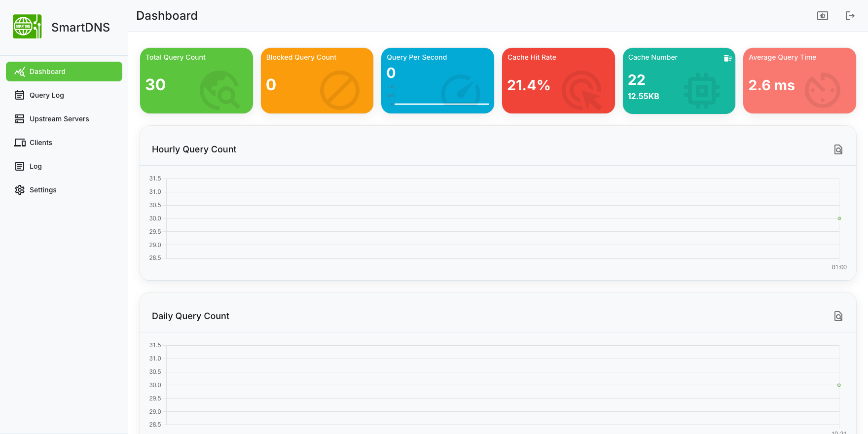Click the Upstream Servers rack icon
Screen dimensions: 868x434
click(20, 119)
